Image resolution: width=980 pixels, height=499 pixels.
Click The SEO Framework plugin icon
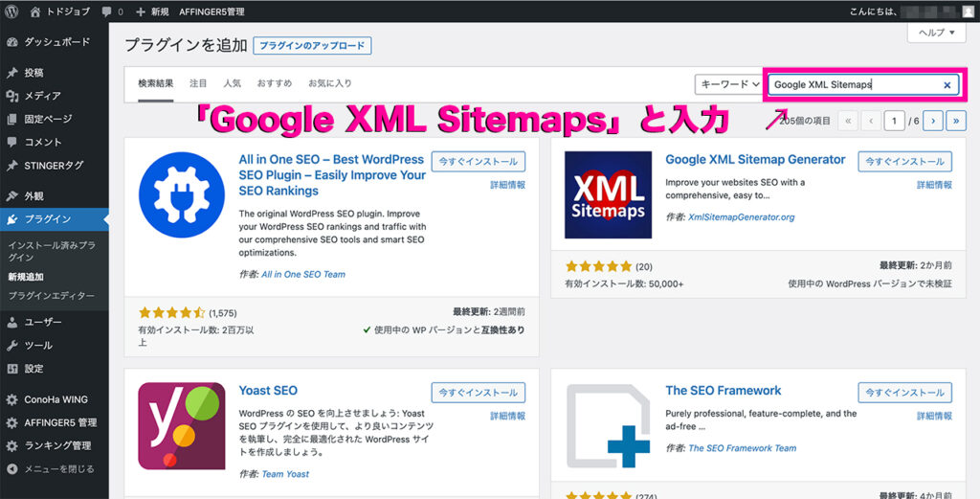pos(608,426)
